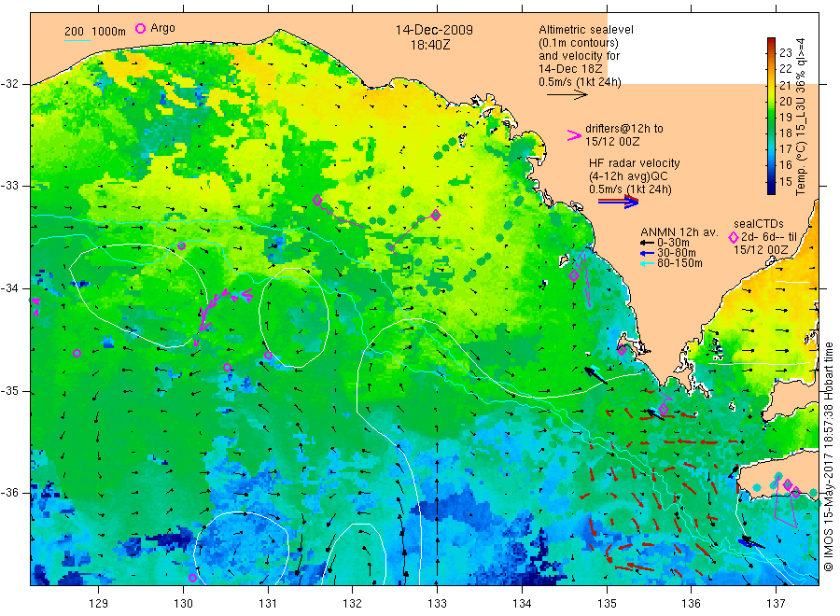Click '0.5m/s (1kt 24h)' under altimetric legend

pyautogui.click(x=581, y=82)
